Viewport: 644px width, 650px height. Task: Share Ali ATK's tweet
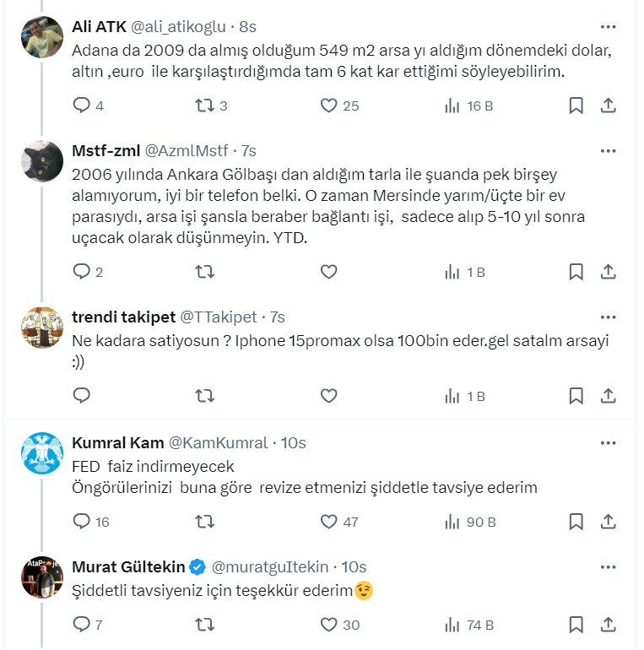[x=608, y=106]
